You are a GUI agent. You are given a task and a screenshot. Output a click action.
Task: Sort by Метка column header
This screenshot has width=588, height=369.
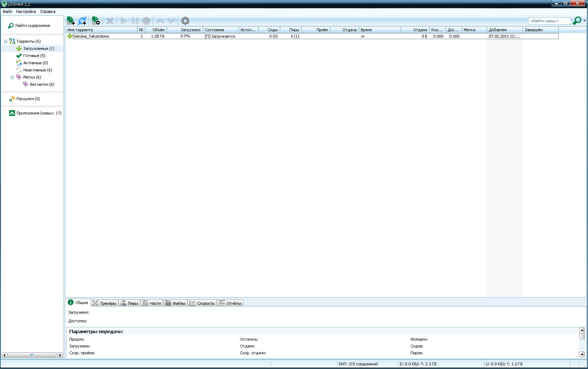(474, 30)
